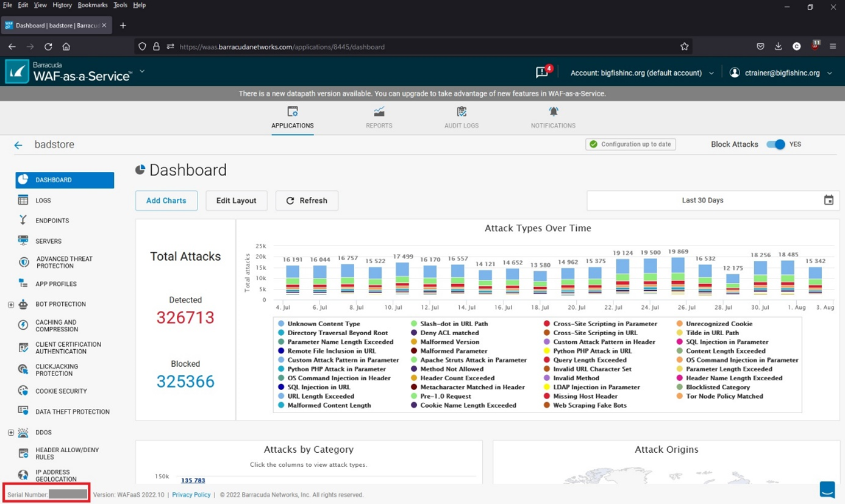Toggle Unrecognized Cookie legend series

point(715,324)
